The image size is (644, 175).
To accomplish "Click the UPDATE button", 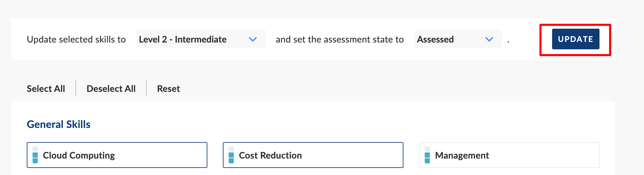I will click(x=576, y=39).
